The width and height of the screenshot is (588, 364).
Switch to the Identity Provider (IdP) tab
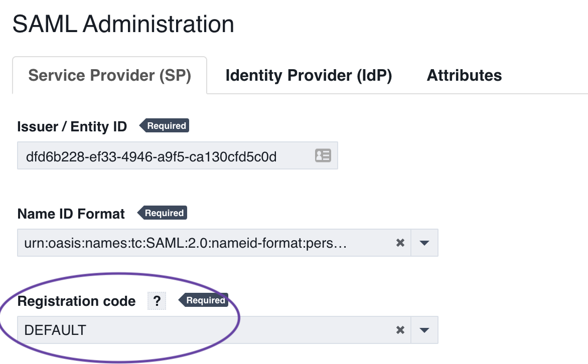309,75
